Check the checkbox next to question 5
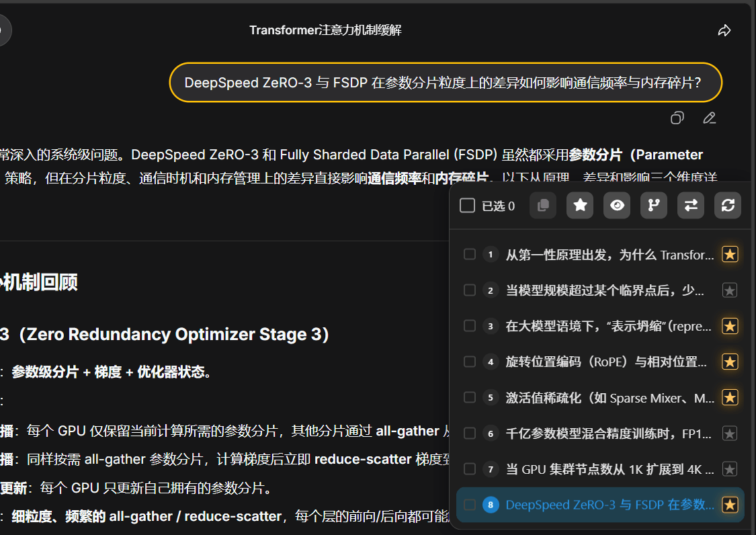This screenshot has width=756, height=535. 469,397
